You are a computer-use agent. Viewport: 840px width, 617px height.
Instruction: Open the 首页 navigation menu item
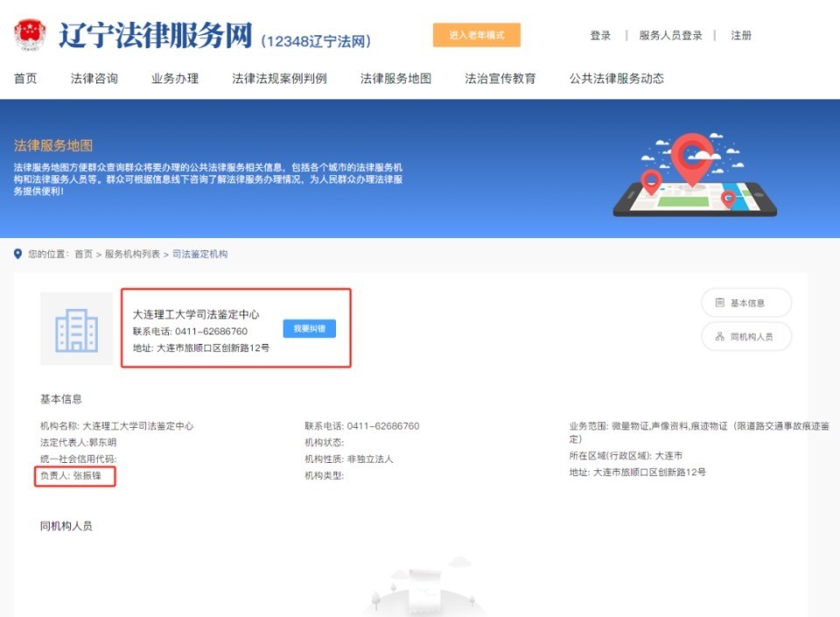tap(25, 79)
